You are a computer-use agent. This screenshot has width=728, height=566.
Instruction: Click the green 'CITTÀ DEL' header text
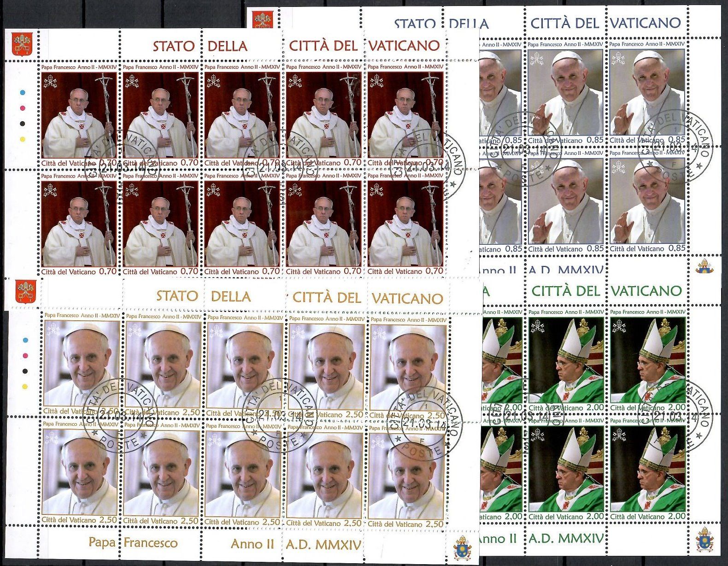(567, 291)
